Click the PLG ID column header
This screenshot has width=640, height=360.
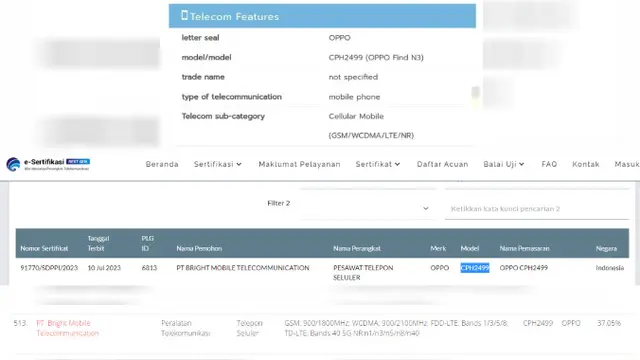click(147, 243)
